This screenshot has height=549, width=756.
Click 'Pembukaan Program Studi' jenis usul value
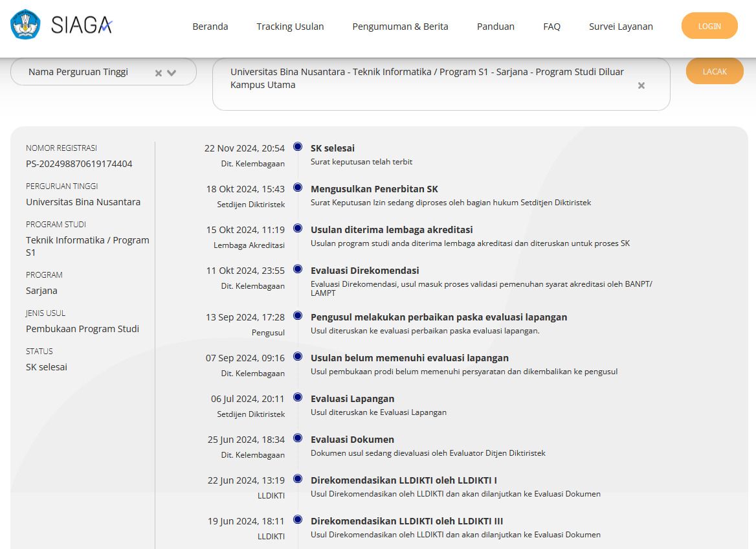[82, 329]
